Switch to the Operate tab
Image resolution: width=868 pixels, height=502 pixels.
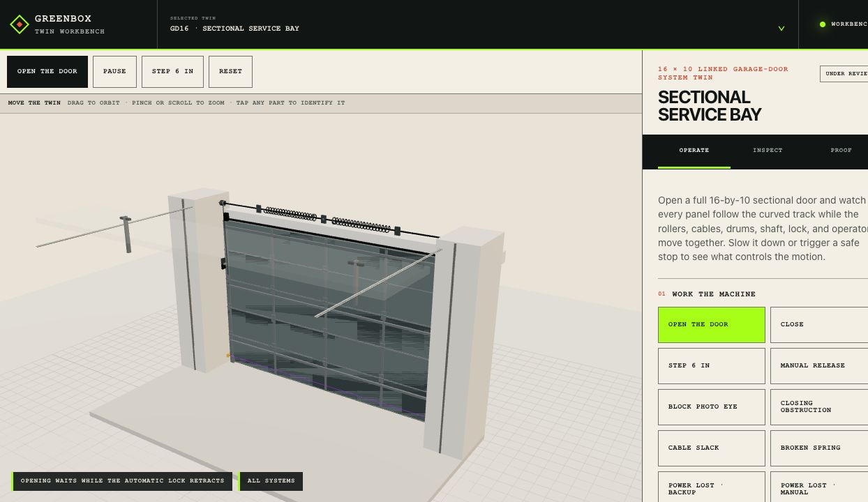pyautogui.click(x=694, y=151)
